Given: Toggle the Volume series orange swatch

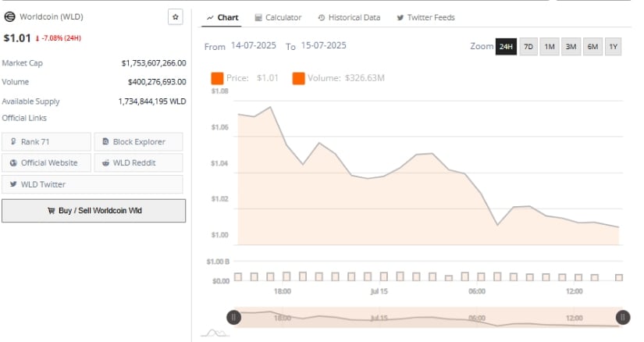Looking at the screenshot, I should (299, 78).
